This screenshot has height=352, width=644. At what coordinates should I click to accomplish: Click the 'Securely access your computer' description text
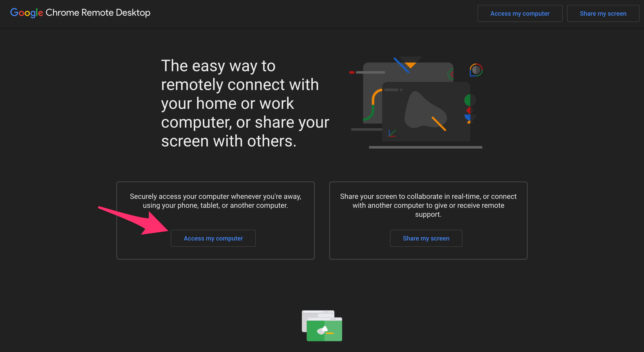[215, 201]
